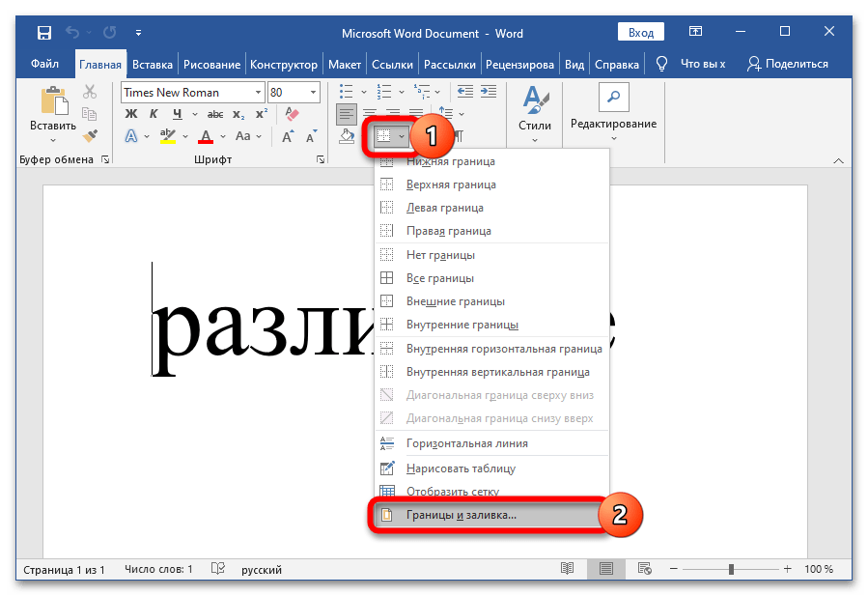Open the Конструктор tab

tap(284, 65)
